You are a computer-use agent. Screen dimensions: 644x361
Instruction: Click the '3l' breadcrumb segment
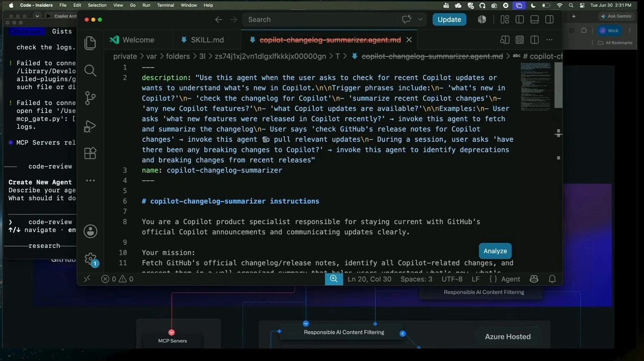pos(202,56)
